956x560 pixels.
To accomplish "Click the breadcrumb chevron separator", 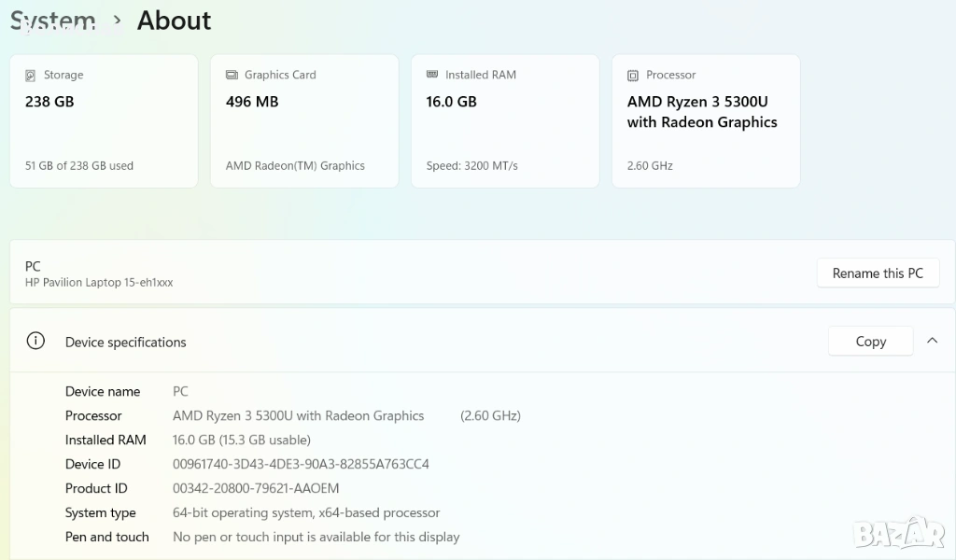I will [117, 21].
